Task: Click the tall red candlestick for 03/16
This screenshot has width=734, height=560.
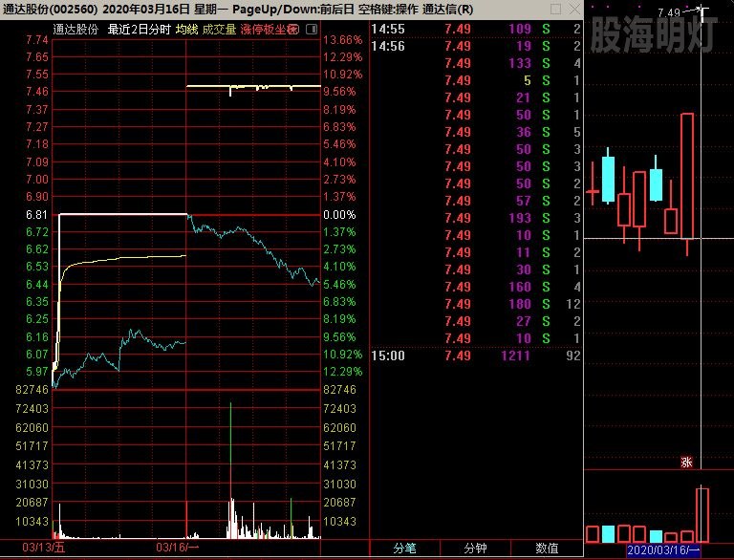Action: pyautogui.click(x=686, y=176)
